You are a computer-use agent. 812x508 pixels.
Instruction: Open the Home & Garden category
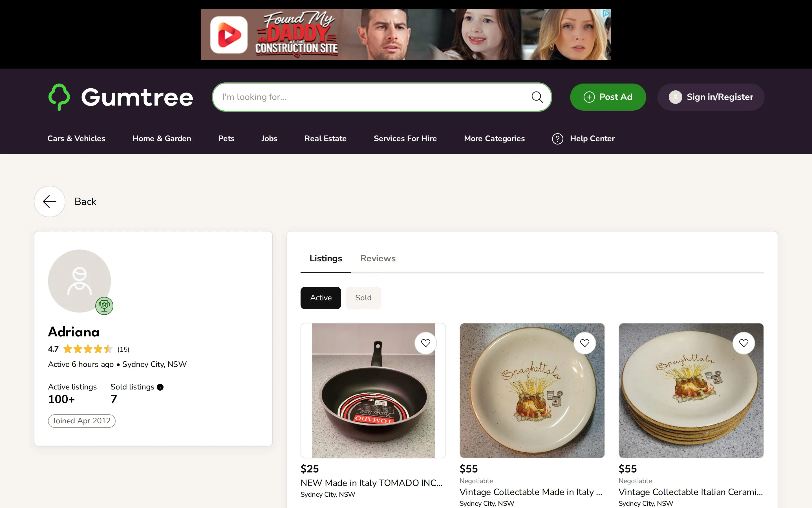click(x=162, y=138)
